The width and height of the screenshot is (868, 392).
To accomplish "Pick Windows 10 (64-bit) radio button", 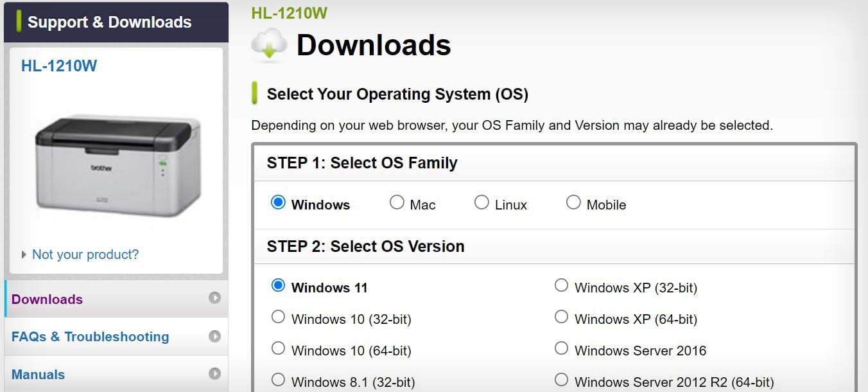I will (278, 349).
